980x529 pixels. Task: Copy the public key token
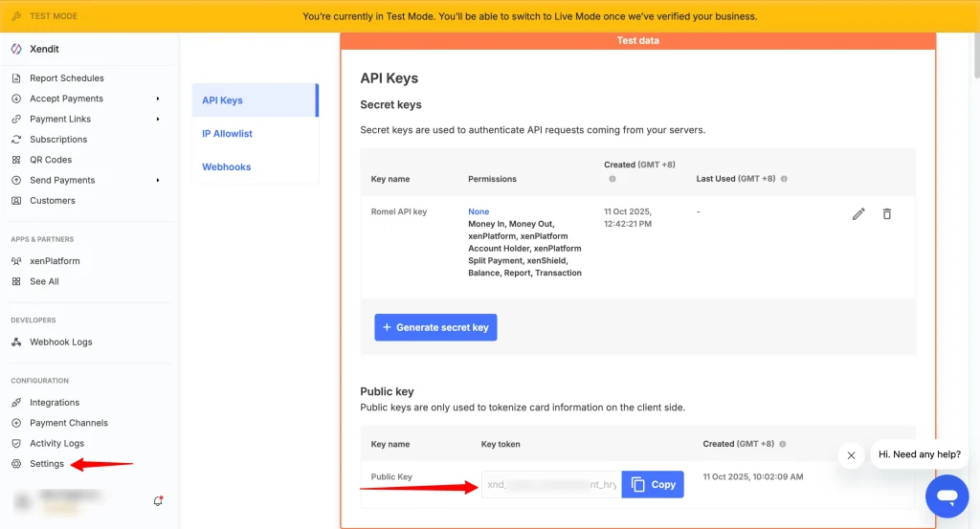[653, 485]
